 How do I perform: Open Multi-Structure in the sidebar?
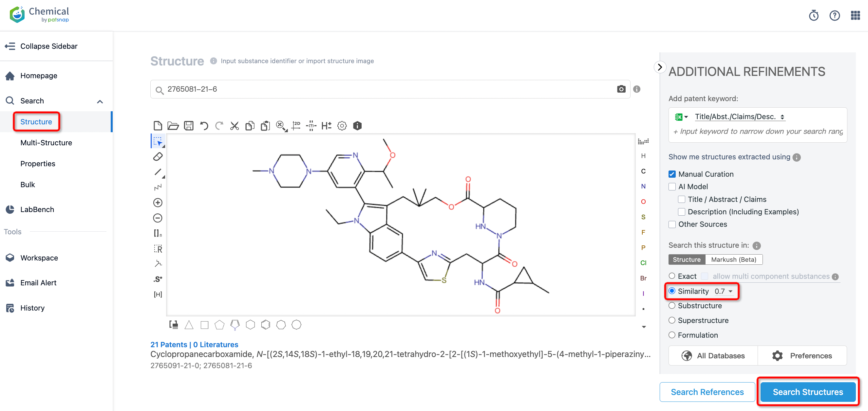[x=46, y=143]
